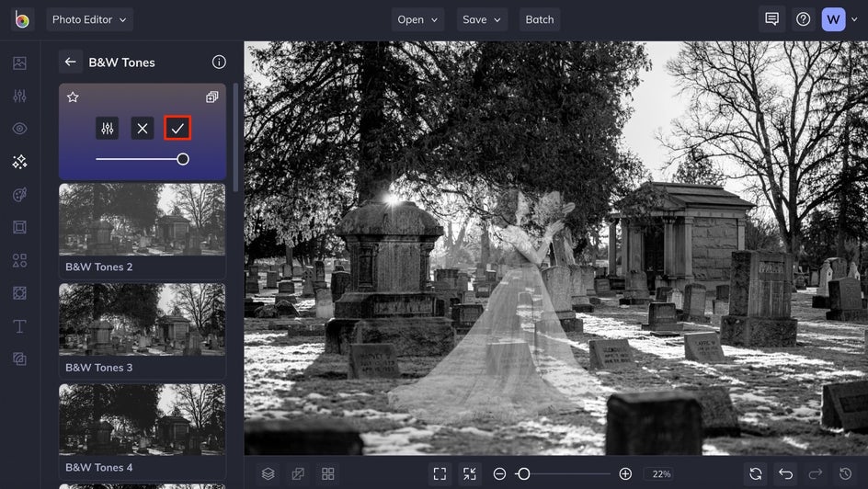This screenshot has width=868, height=489.
Task: Redo the last action
Action: (816, 473)
